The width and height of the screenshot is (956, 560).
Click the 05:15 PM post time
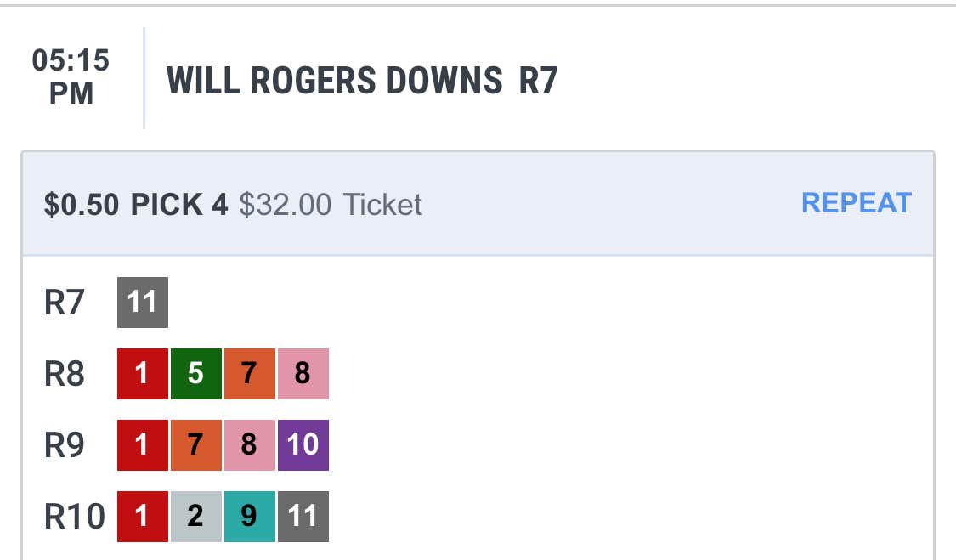click(71, 76)
